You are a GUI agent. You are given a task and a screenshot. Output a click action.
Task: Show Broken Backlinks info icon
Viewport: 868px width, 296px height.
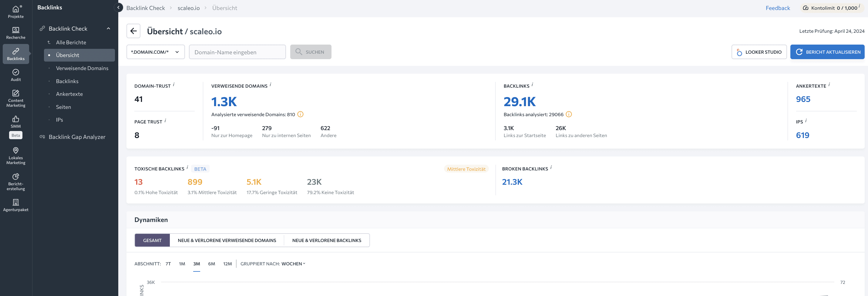(551, 167)
